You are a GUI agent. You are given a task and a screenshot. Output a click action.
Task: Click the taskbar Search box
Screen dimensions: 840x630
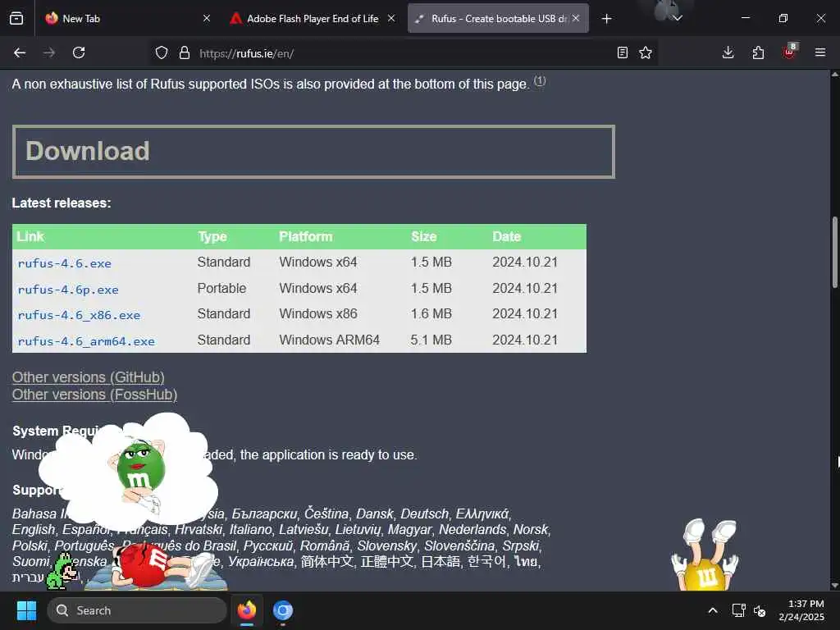(137, 610)
